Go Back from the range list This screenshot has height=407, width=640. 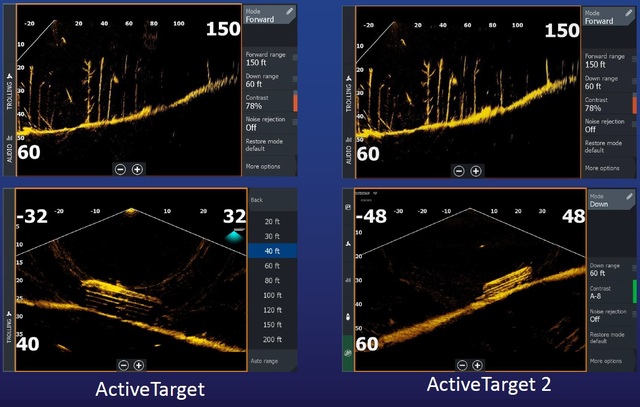coord(272,200)
